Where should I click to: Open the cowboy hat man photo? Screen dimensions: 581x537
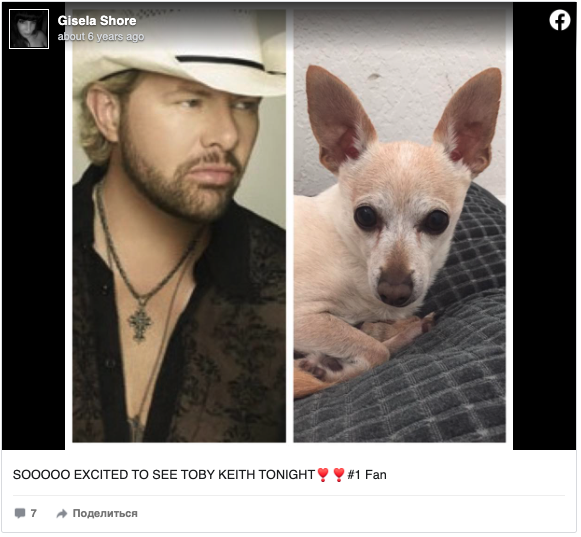coord(179,226)
